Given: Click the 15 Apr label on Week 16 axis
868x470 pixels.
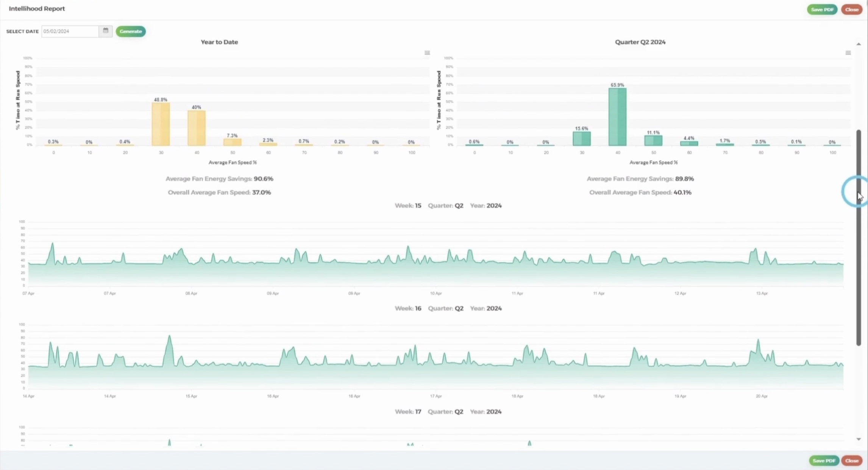Looking at the screenshot, I should 191,396.
